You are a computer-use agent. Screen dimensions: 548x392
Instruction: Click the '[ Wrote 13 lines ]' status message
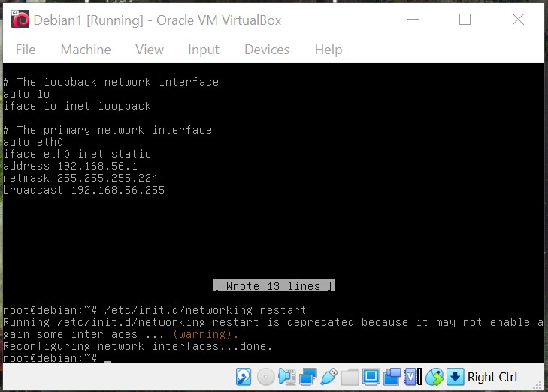(x=274, y=286)
